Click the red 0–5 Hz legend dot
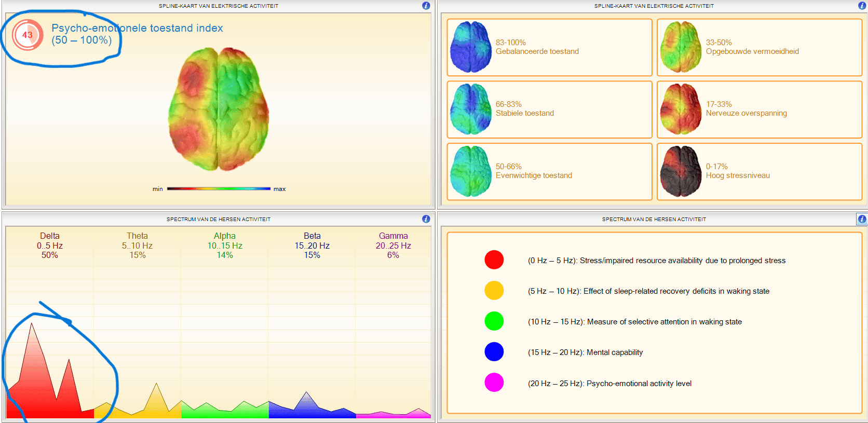The height and width of the screenshot is (423, 868). point(494,260)
